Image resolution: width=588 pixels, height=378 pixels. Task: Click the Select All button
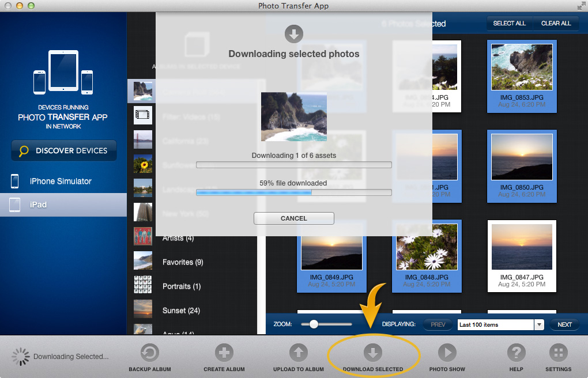(x=509, y=23)
